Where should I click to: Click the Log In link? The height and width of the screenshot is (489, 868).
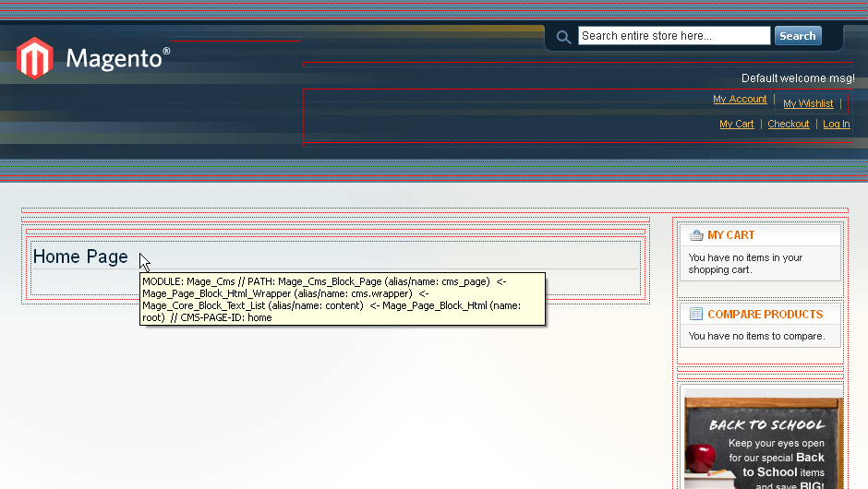tap(836, 125)
